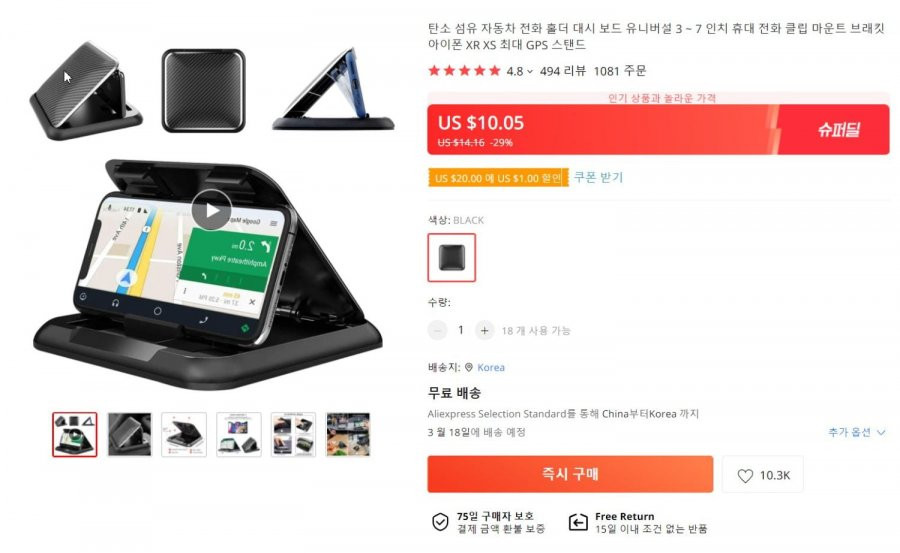The height and width of the screenshot is (553, 900).
Task: Select the second thumbnail of holder closeup
Action: 130,435
